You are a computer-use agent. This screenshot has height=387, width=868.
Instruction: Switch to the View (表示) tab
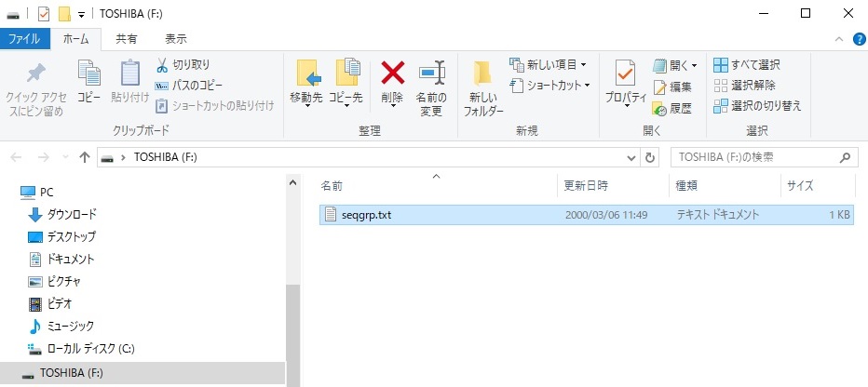[176, 39]
